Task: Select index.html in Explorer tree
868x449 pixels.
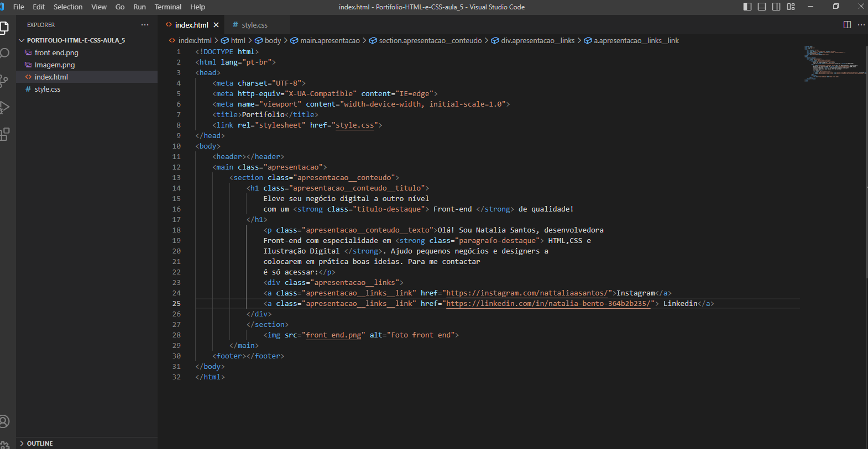Action: pyautogui.click(x=87, y=77)
